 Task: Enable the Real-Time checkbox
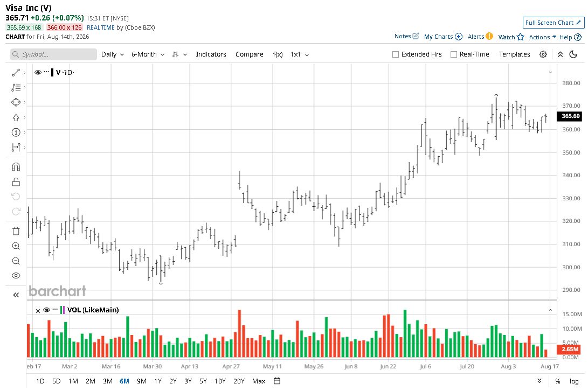[x=453, y=54]
